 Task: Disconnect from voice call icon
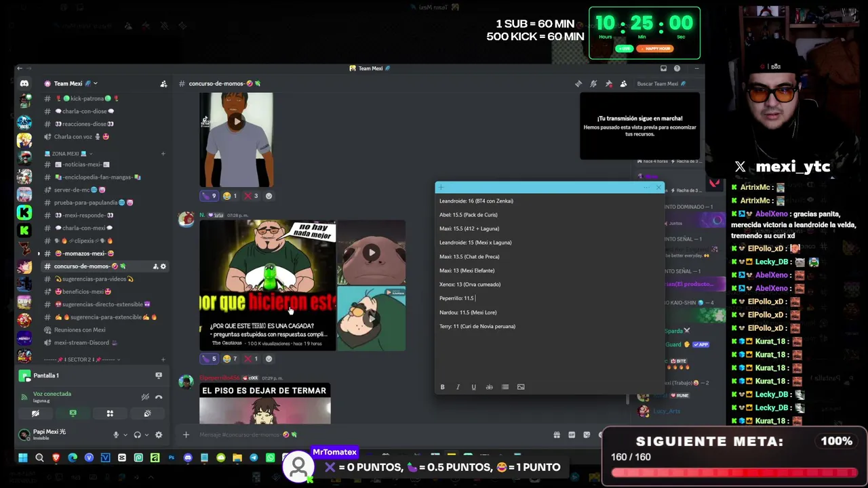click(x=159, y=397)
